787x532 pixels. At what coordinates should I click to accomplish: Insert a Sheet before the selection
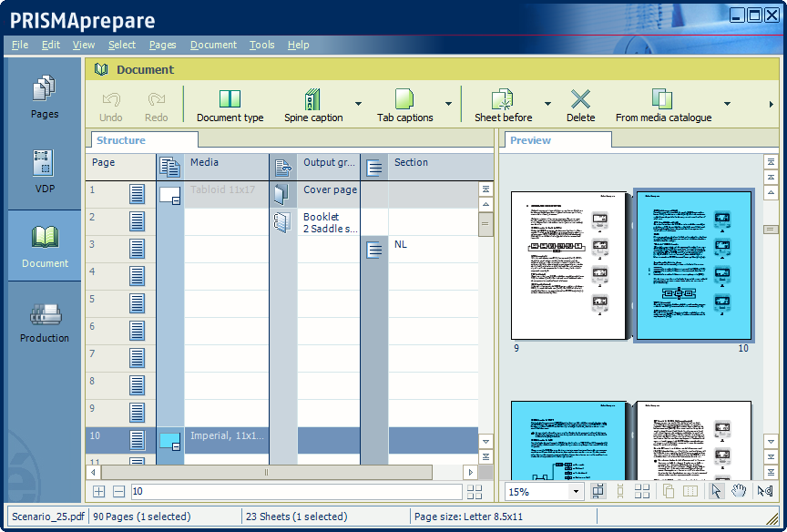click(x=504, y=107)
